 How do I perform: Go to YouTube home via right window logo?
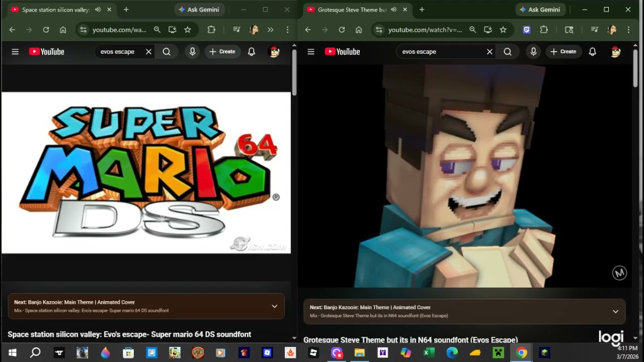click(343, 52)
